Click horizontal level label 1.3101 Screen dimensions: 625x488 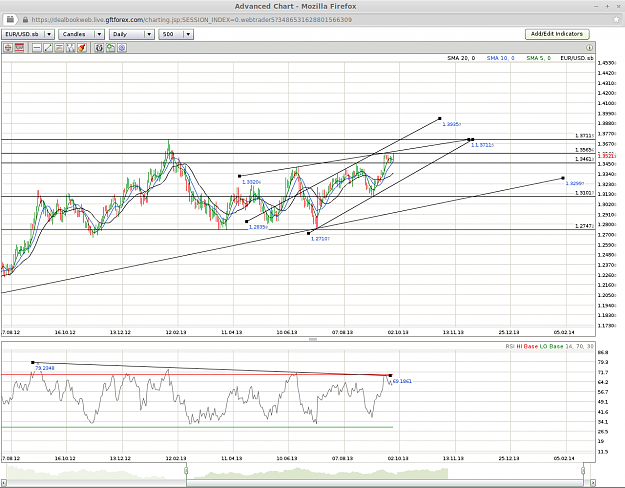click(x=584, y=193)
